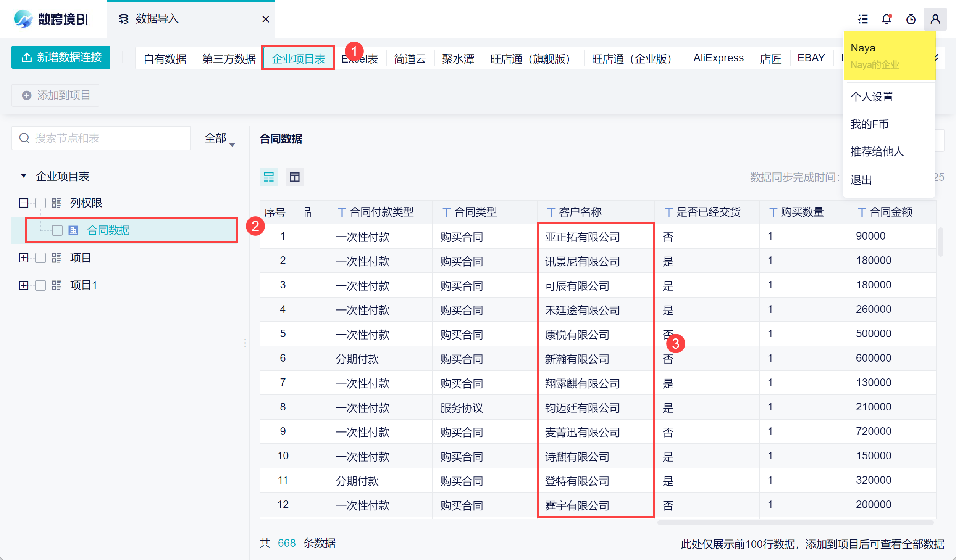Click the vertical table scrollbar
The width and height of the screenshot is (956, 560).
tap(940, 242)
